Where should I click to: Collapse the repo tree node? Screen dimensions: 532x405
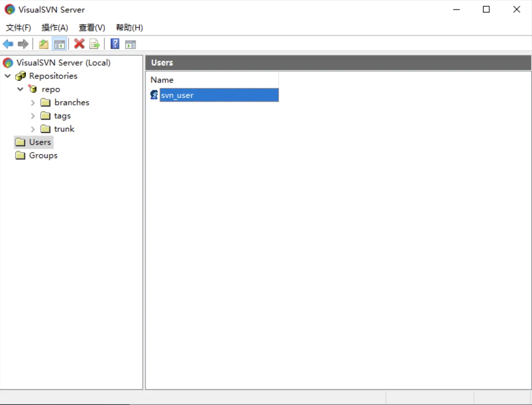tap(20, 89)
